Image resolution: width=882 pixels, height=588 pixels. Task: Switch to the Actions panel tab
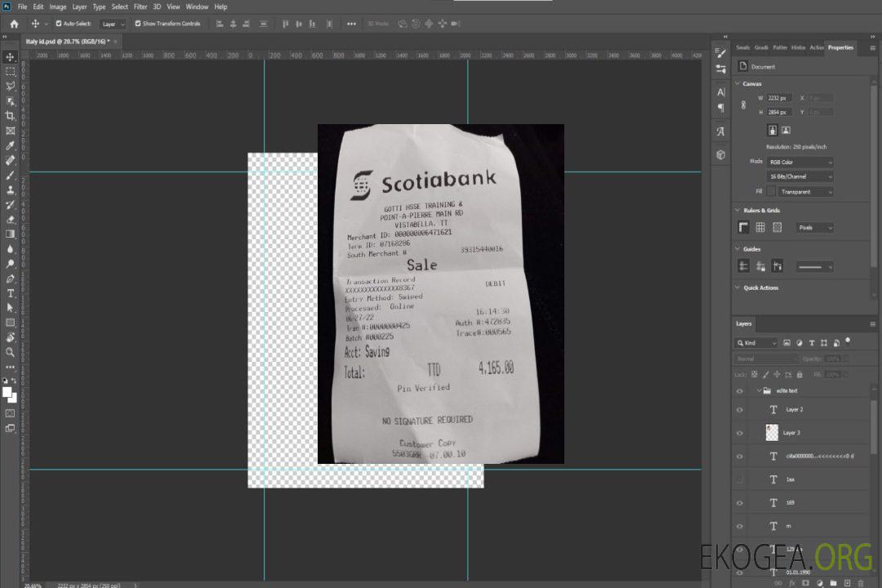point(816,47)
